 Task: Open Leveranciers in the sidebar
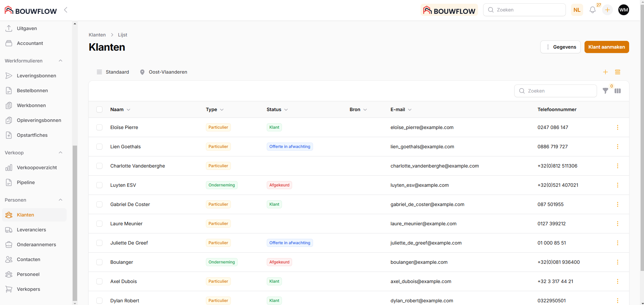point(31,230)
